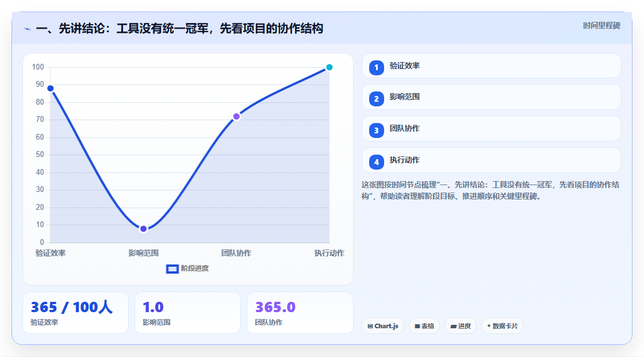Select the 验证效率 milestone row
This screenshot has width=644, height=357.
[491, 66]
